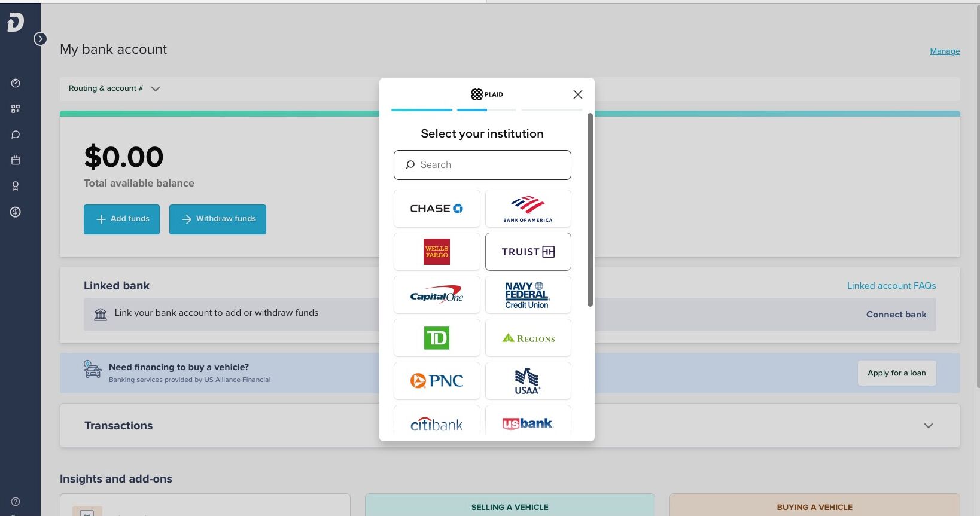Select US Bank

click(528, 422)
